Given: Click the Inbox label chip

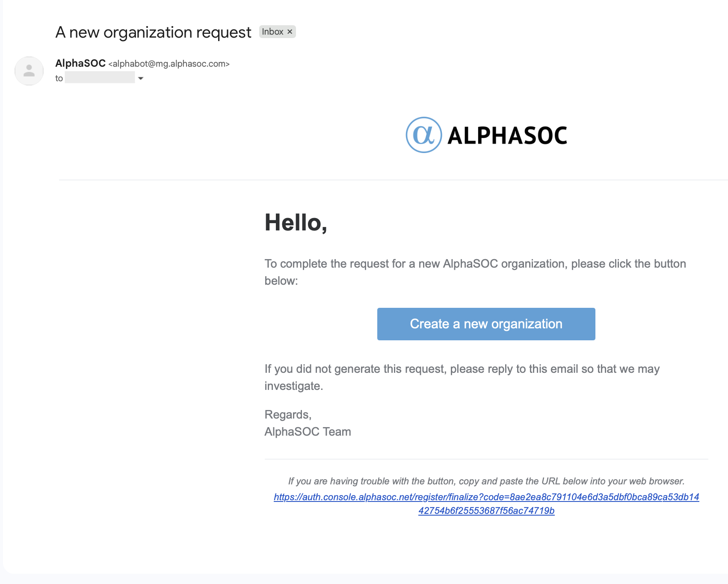Looking at the screenshot, I should tap(272, 32).
